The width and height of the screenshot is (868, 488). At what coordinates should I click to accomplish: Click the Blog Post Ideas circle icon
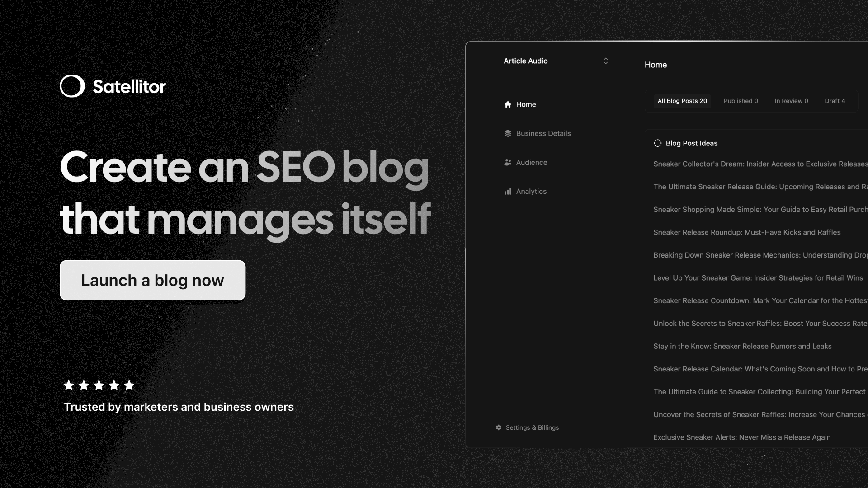click(658, 143)
